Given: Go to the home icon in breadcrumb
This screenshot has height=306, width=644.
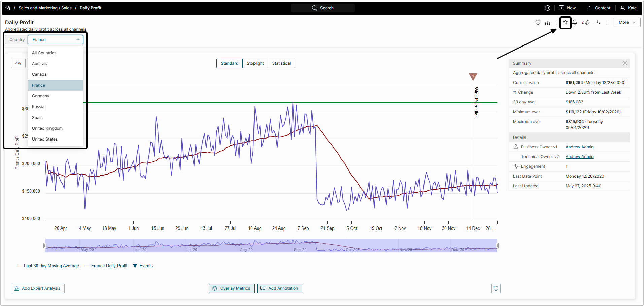Looking at the screenshot, I should [x=8, y=8].
